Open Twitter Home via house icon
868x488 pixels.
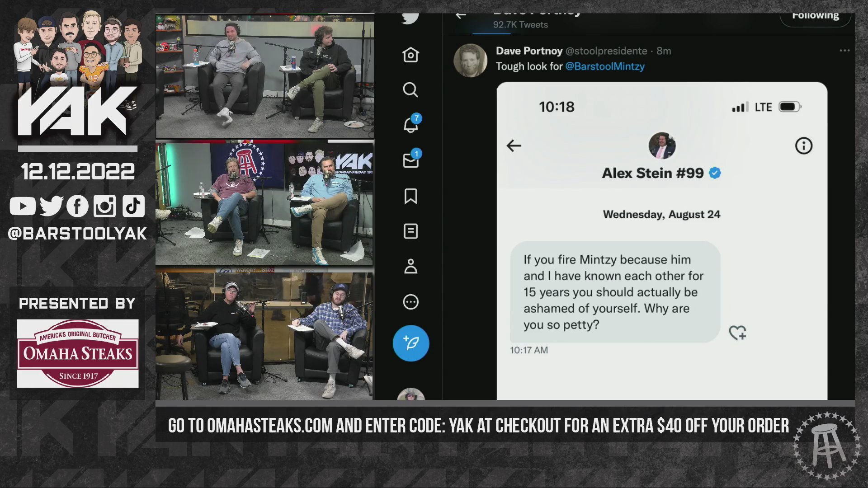point(410,55)
